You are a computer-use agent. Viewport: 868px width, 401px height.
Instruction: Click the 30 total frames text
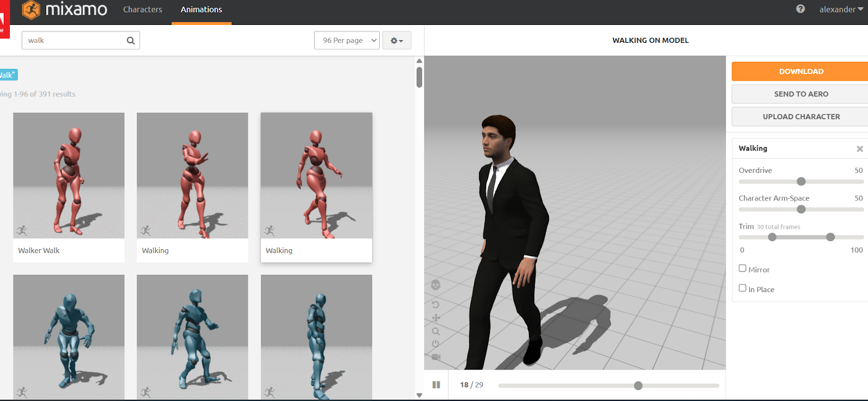pos(778,227)
